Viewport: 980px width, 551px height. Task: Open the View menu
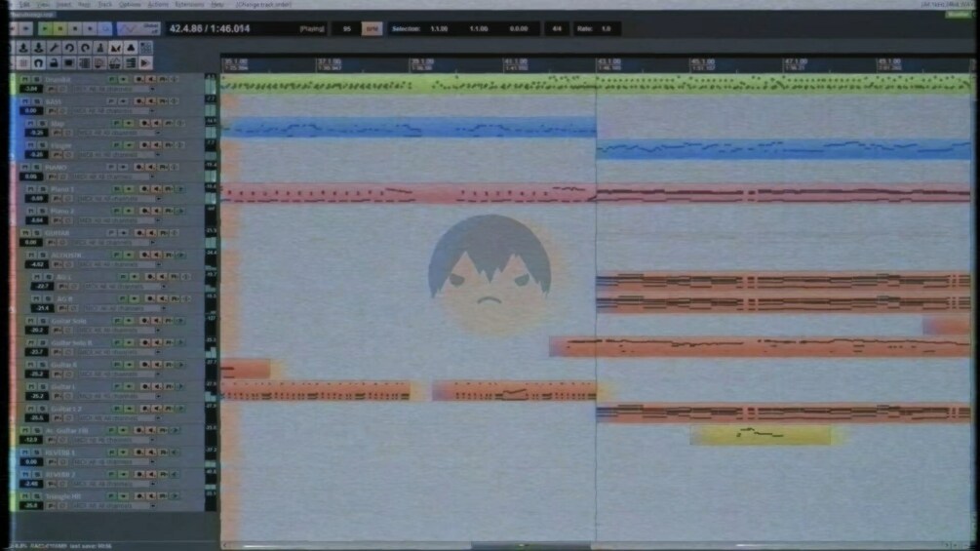click(x=43, y=4)
